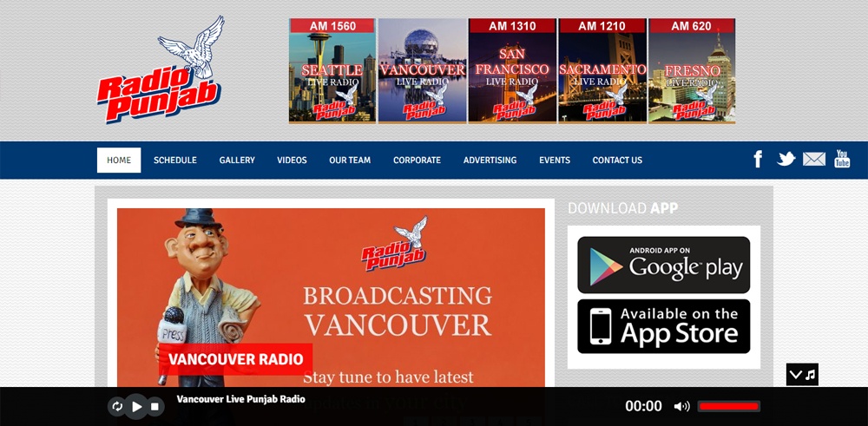Click the Google Play Android app badge

pyautogui.click(x=664, y=265)
